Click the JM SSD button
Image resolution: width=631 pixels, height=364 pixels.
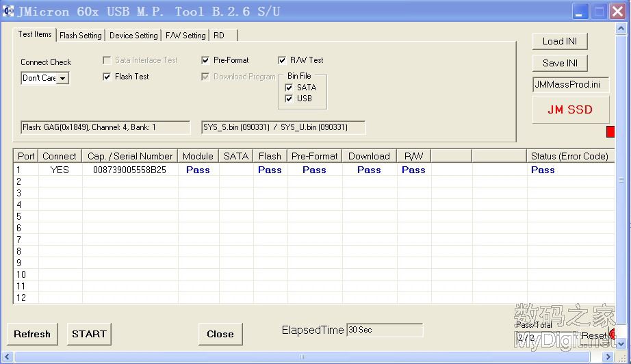point(570,109)
